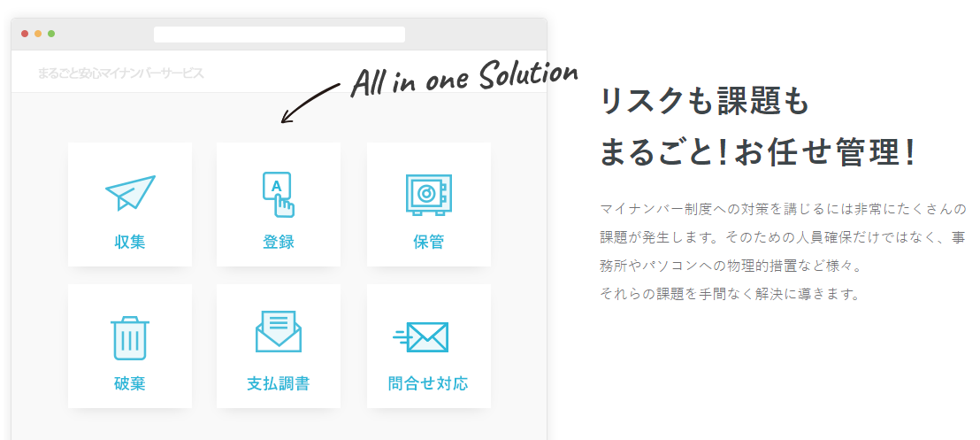Click the handwritten All in one Solution text
The height and width of the screenshot is (440, 980).
point(463,78)
